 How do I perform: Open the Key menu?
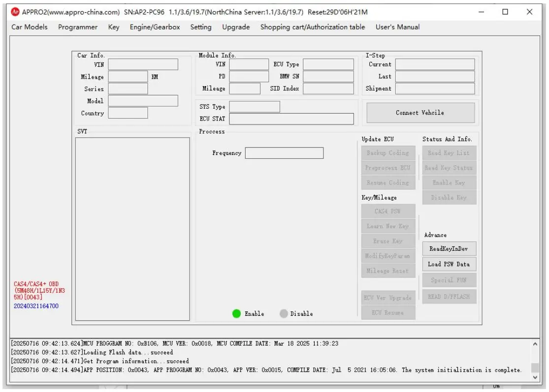(x=113, y=27)
